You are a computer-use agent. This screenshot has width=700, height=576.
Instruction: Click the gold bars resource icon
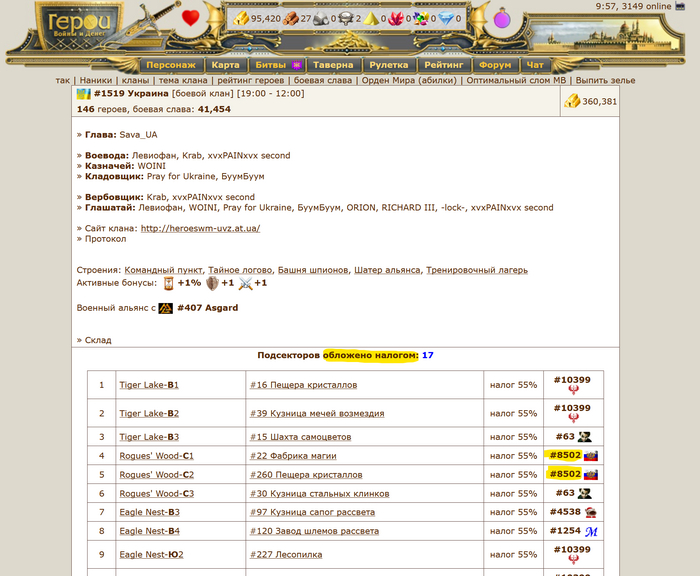(241, 18)
